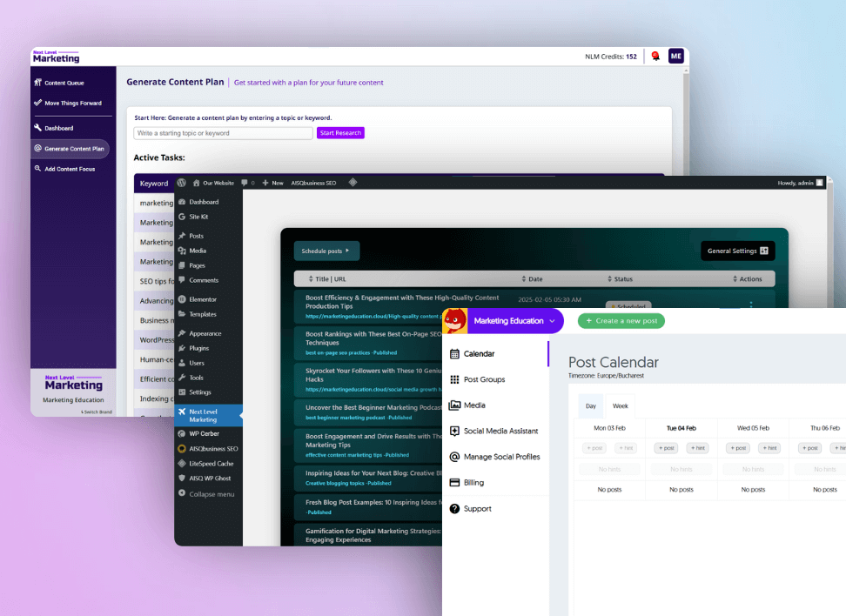
Task: Open Calendar via its sidebar icon
Action: pos(454,354)
